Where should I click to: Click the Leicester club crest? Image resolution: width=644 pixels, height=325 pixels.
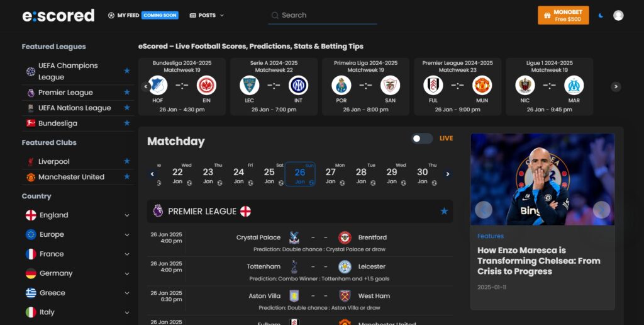345,266
